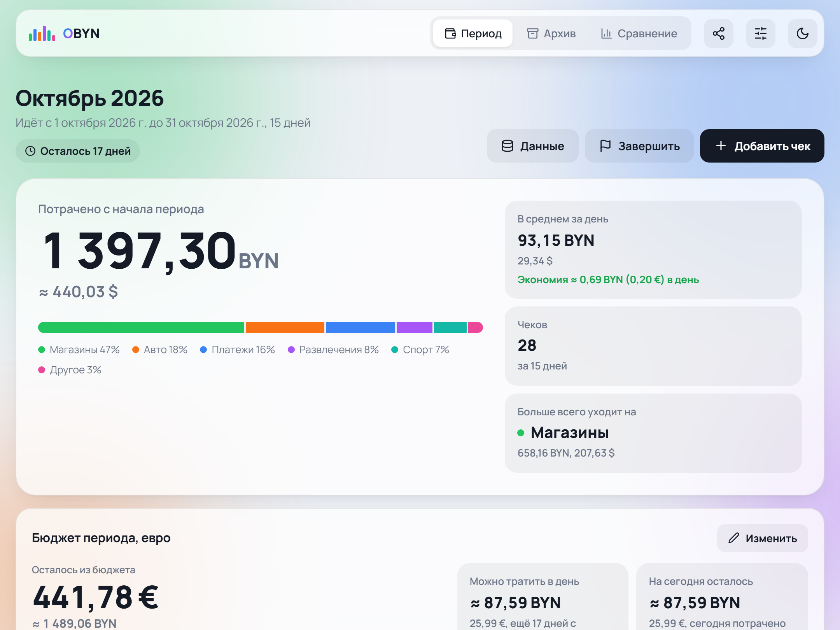Open the share icon button

(719, 33)
